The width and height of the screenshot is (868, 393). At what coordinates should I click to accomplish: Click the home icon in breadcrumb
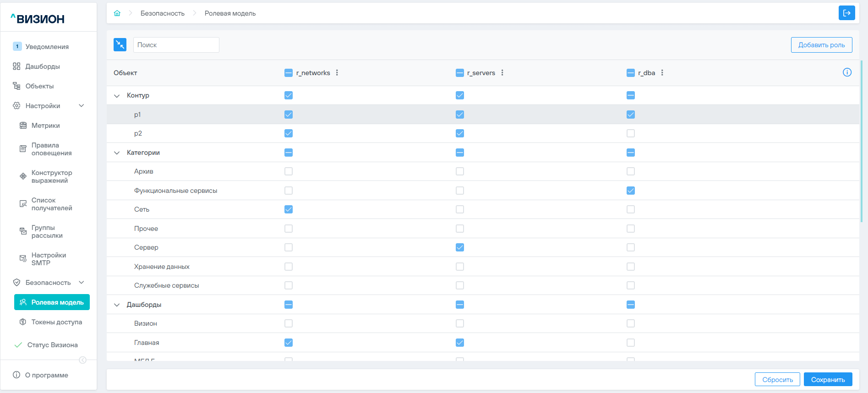(117, 13)
